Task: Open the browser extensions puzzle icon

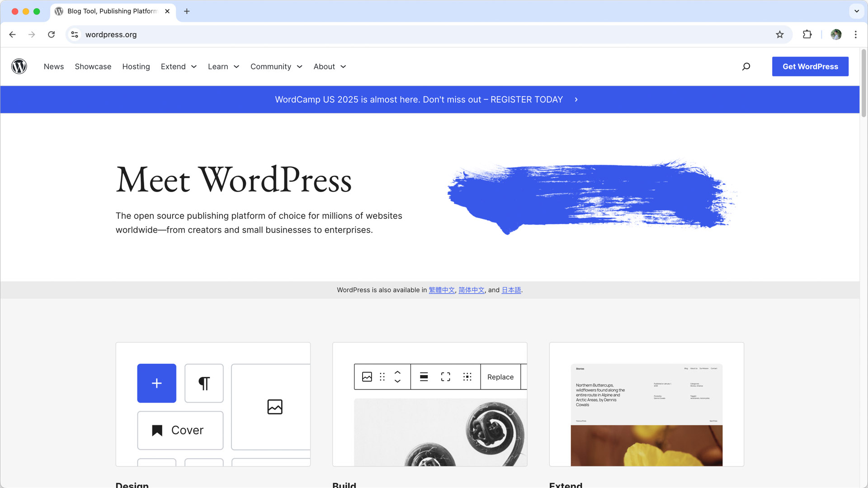Action: [807, 34]
